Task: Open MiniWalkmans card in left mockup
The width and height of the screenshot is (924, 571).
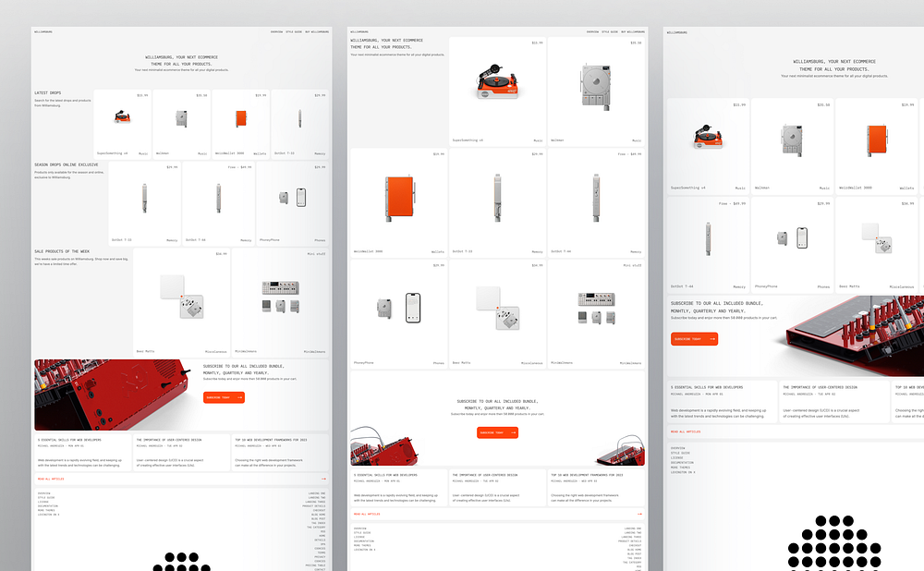Action: click(x=281, y=302)
